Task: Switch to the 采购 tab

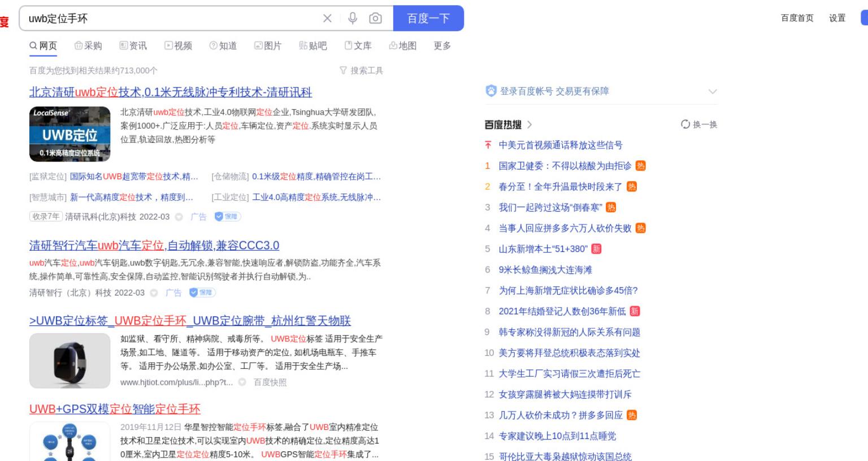Action: click(x=88, y=46)
